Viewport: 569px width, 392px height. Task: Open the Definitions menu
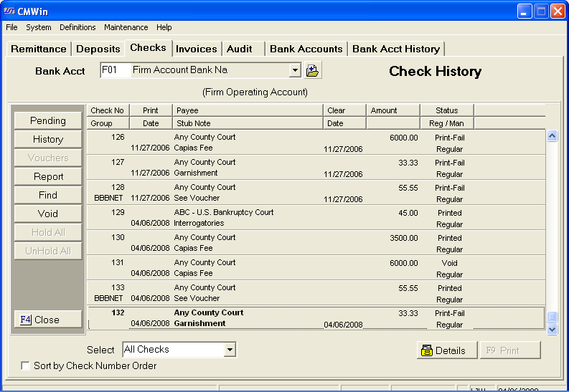point(77,27)
